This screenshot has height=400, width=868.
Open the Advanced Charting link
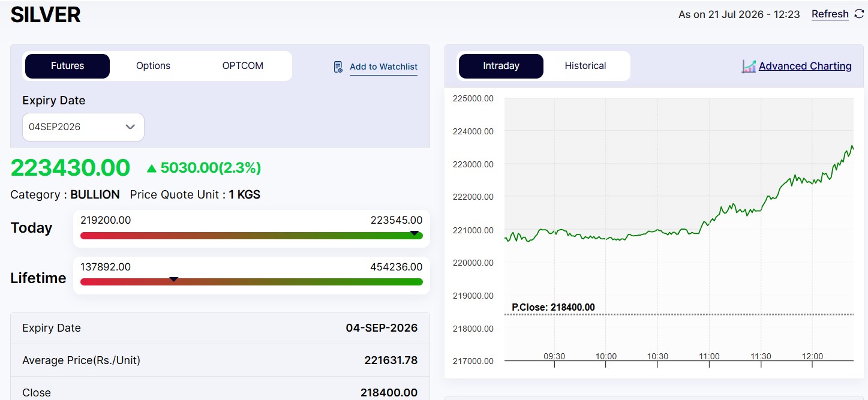(805, 66)
